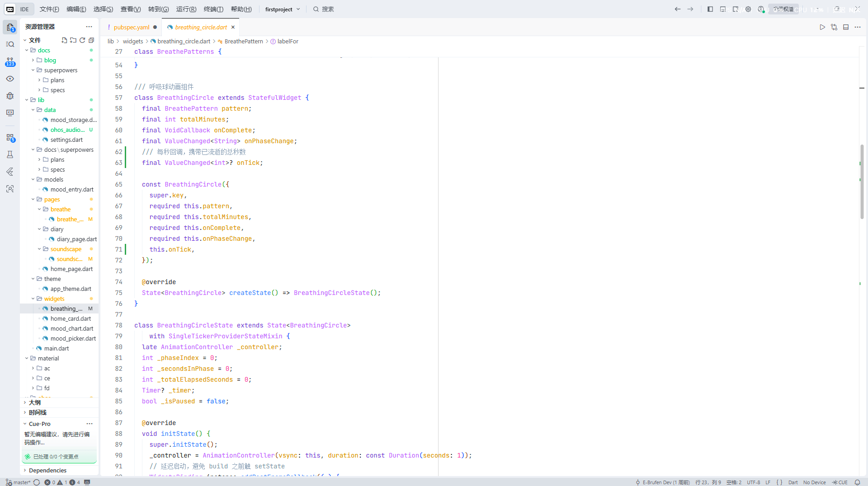
Task: Switch to the pubspec.yaml tab
Action: [x=132, y=27]
